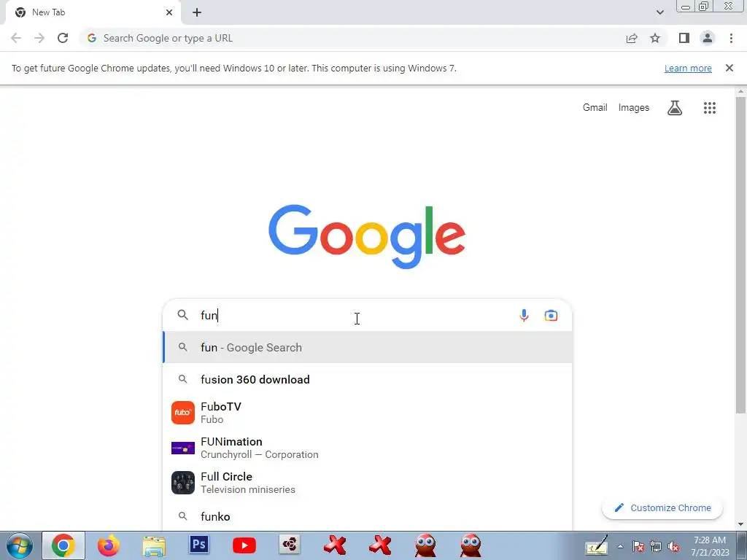Open Search Labs flask icon
This screenshot has height=560, width=747.
pyautogui.click(x=675, y=108)
